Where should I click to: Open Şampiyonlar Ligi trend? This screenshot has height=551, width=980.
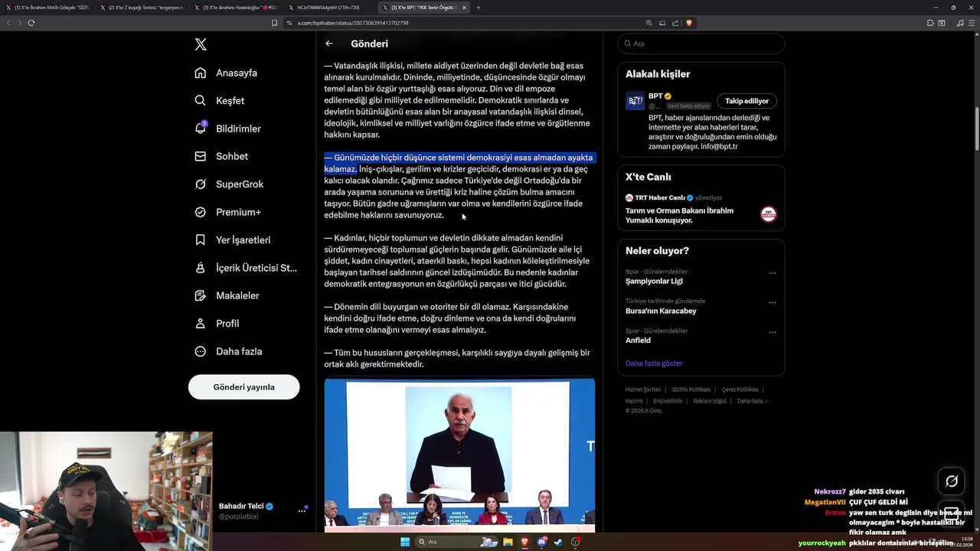[654, 281]
